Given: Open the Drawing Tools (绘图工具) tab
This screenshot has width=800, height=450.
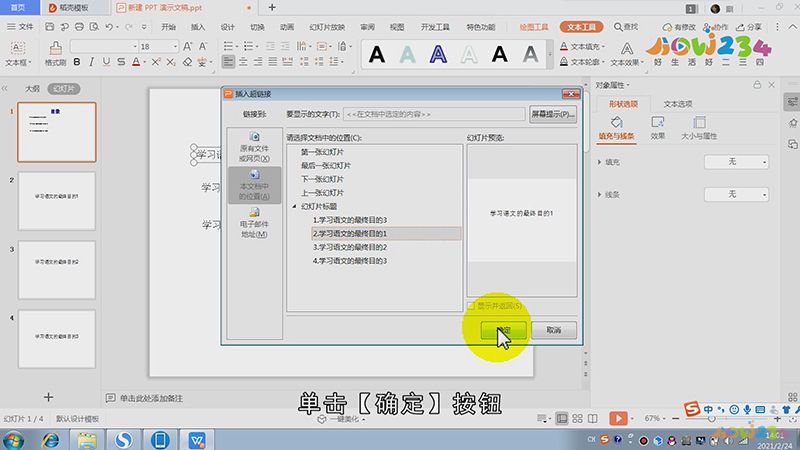Looking at the screenshot, I should click(x=534, y=27).
